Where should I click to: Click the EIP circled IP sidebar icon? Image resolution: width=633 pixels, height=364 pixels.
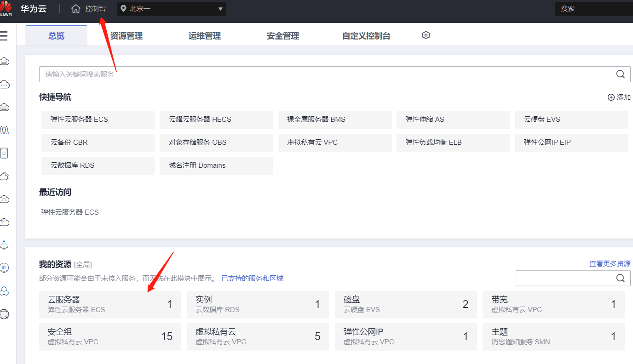[5, 268]
